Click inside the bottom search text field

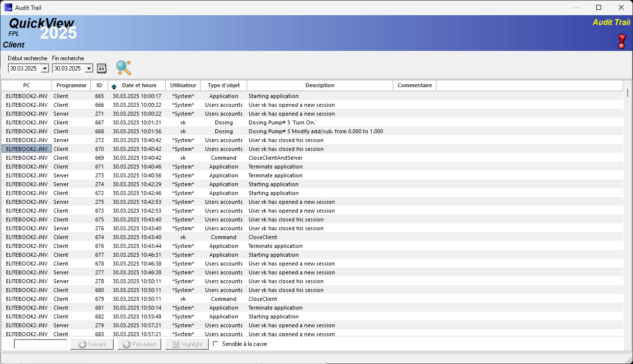coord(40,343)
